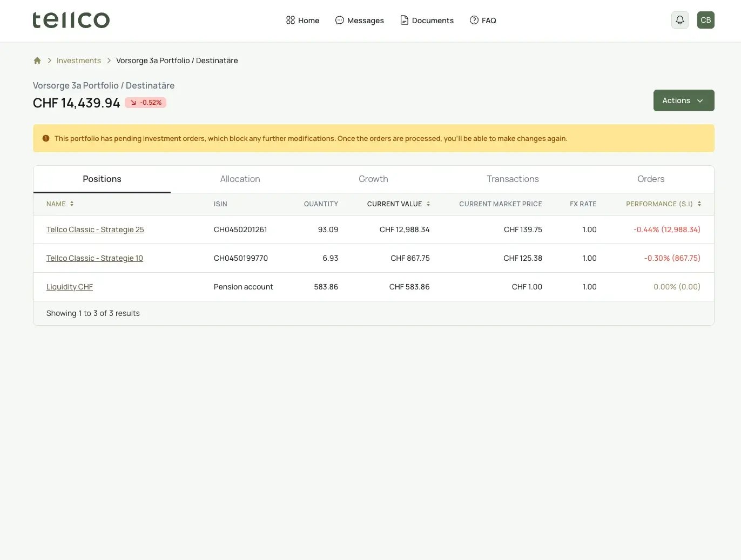This screenshot has width=741, height=560.
Task: Switch to the Growth tab
Action: pyautogui.click(x=373, y=179)
